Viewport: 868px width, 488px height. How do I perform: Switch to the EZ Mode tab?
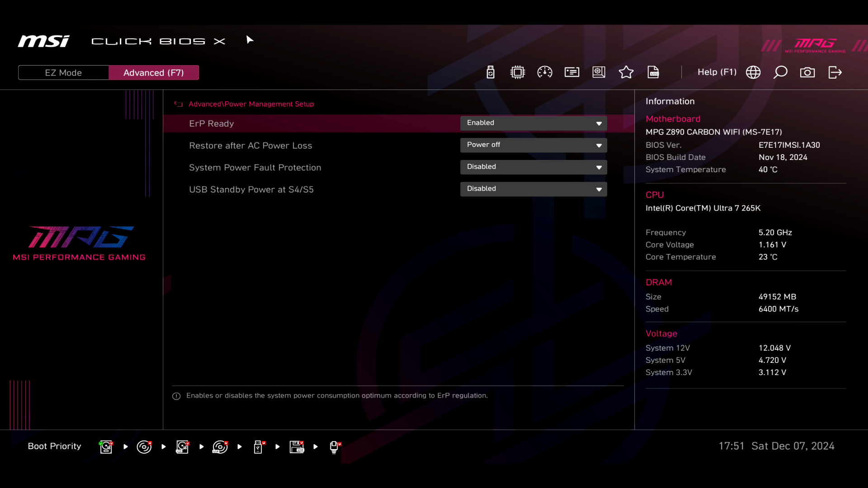[63, 73]
